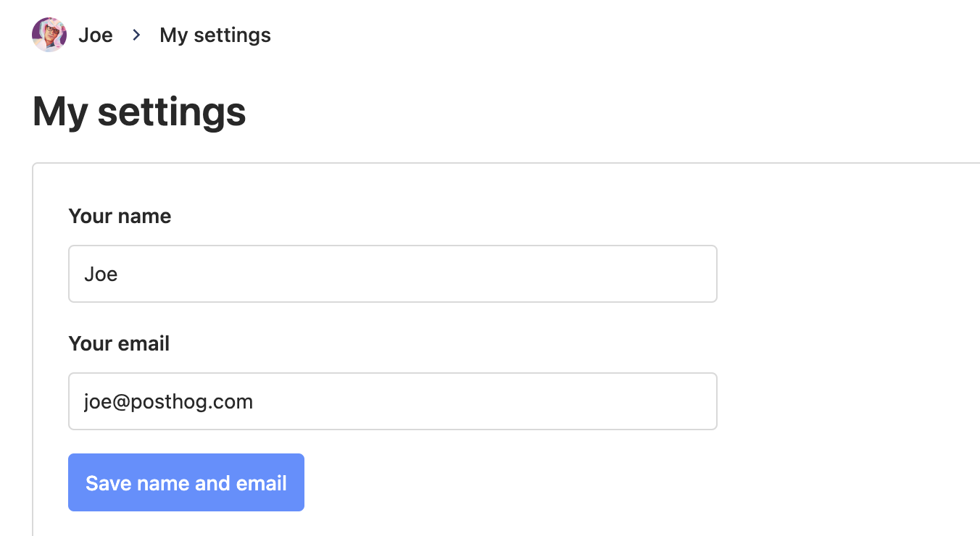Click the word email on blue button
This screenshot has width=980, height=536.
[x=265, y=483]
